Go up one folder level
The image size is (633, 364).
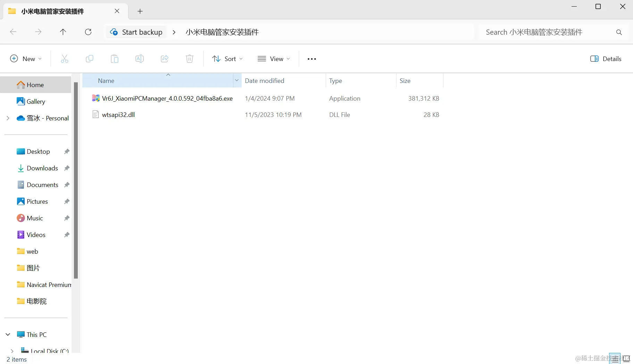point(63,32)
